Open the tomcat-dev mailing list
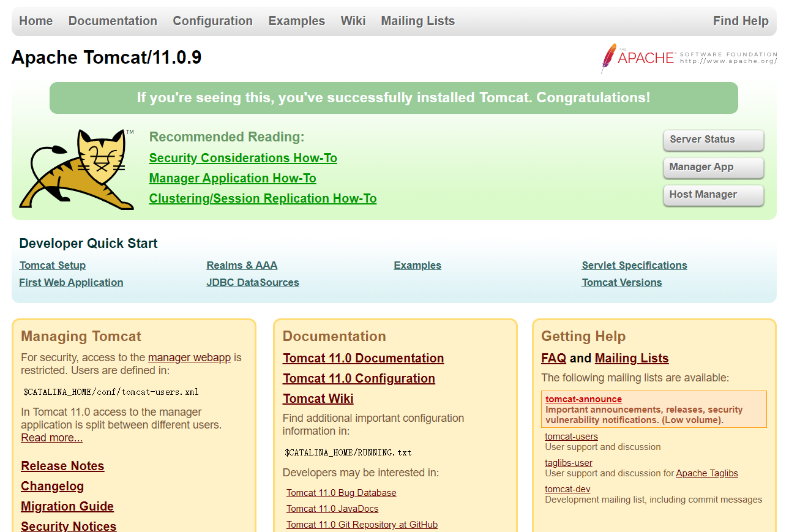This screenshot has width=789, height=532. click(x=567, y=489)
